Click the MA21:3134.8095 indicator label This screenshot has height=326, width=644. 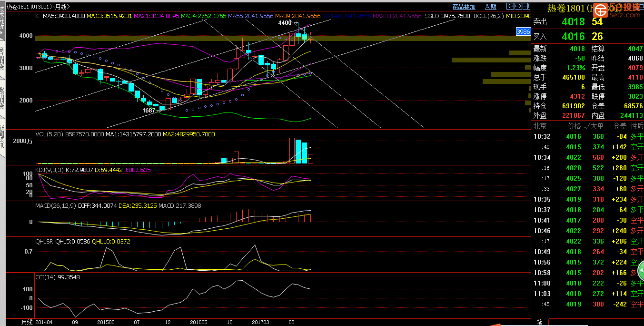point(156,16)
